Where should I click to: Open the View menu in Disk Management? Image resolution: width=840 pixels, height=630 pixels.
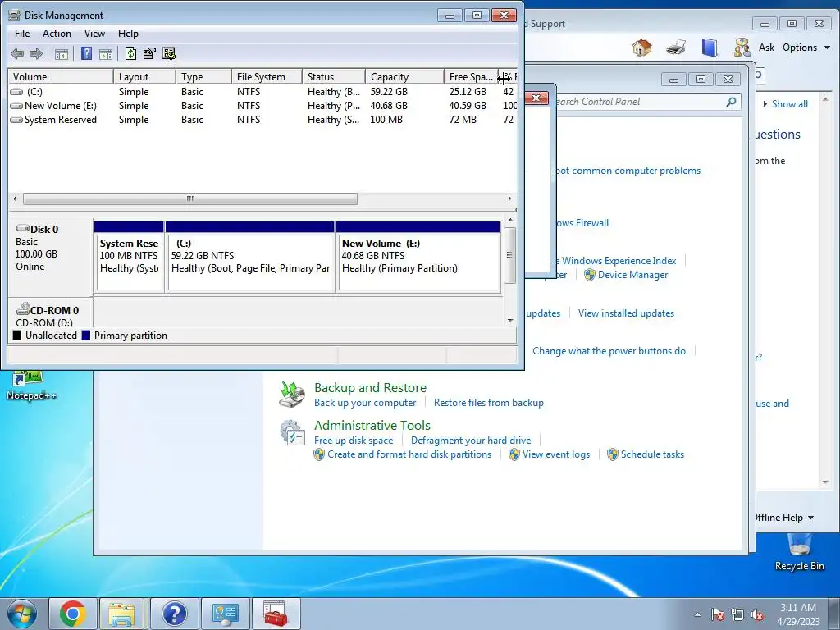pos(94,33)
